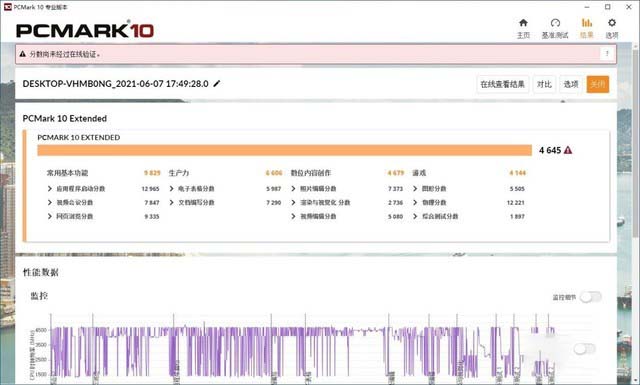Open the Results bar-chart icon

point(587,28)
